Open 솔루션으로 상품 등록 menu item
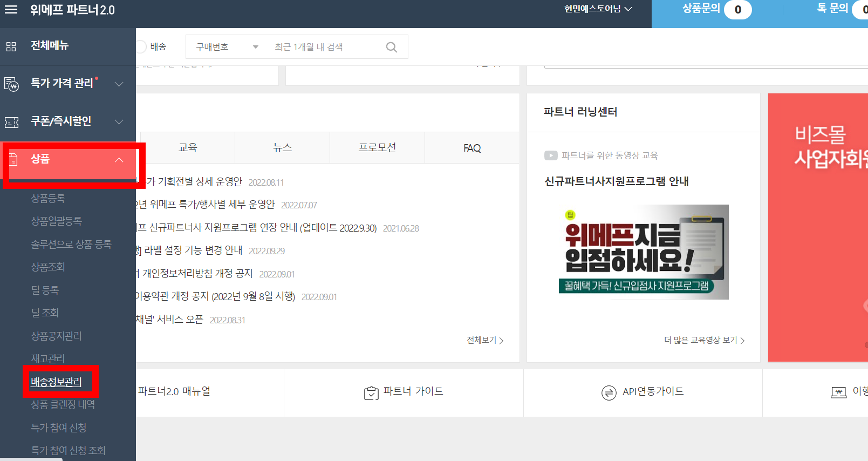 coord(71,244)
